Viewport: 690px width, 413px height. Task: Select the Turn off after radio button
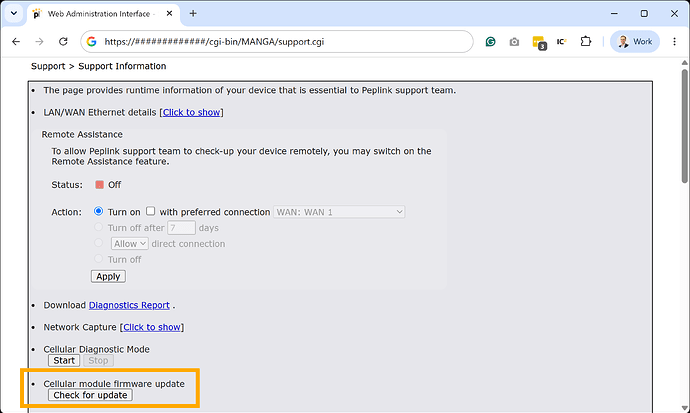[98, 227]
